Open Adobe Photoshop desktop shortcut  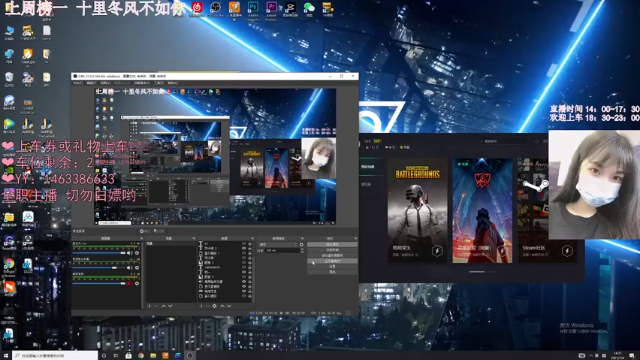(253, 7)
